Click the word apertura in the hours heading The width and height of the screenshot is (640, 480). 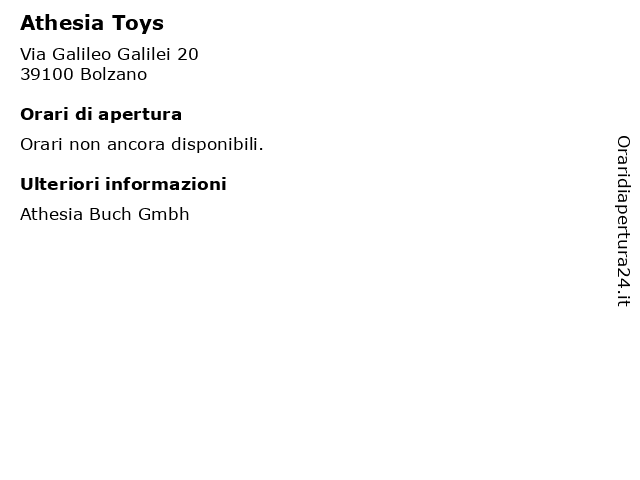point(140,116)
